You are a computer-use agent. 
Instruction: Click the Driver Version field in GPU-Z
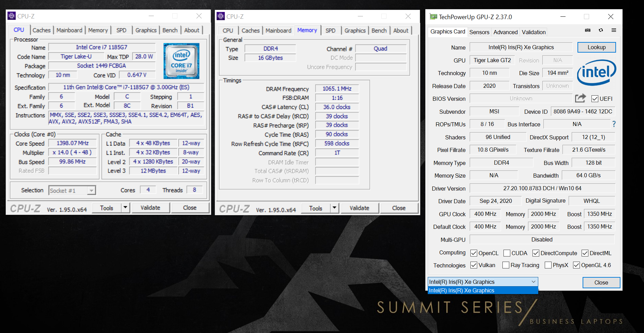(x=542, y=188)
